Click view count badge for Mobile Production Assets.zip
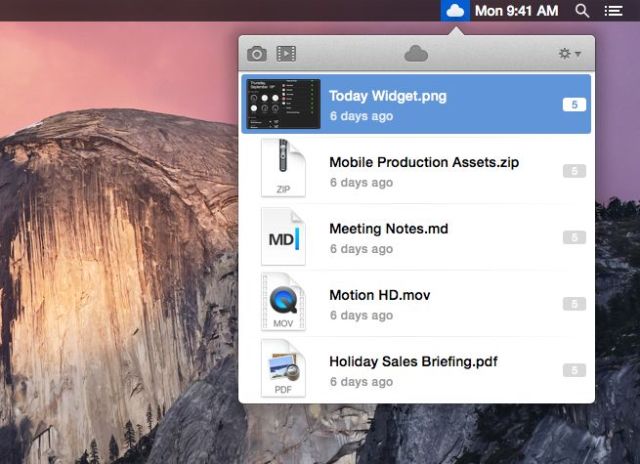Viewport: 640px width, 464px height. click(x=574, y=171)
